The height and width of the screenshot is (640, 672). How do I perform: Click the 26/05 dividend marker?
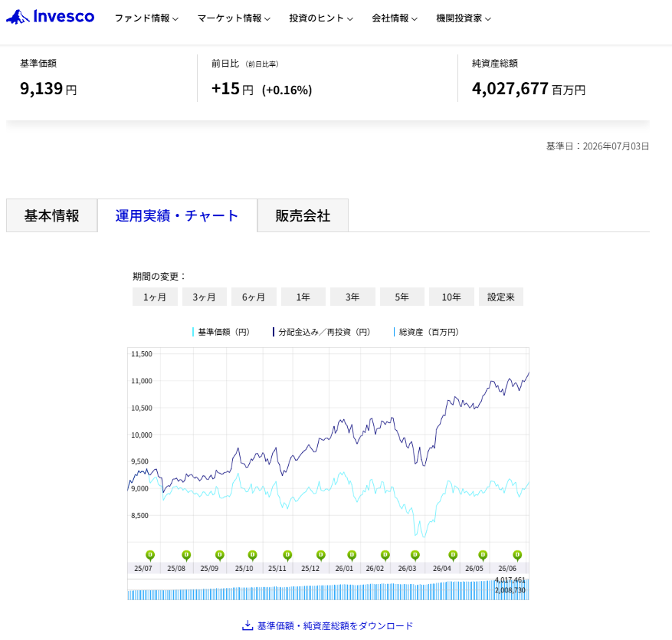point(483,556)
